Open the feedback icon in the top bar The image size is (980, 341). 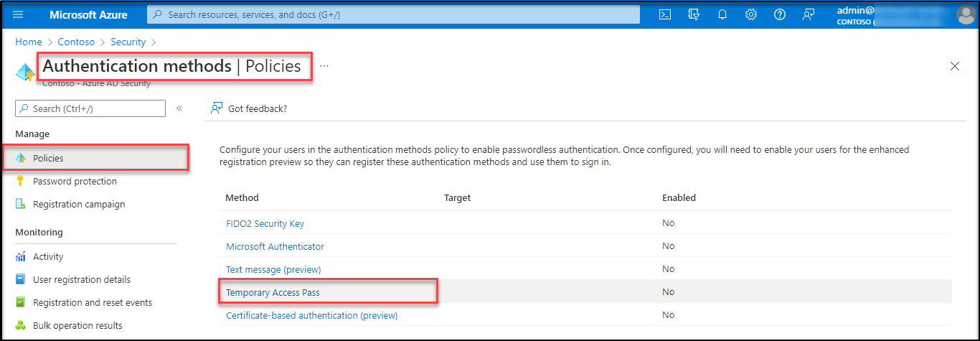[x=809, y=14]
